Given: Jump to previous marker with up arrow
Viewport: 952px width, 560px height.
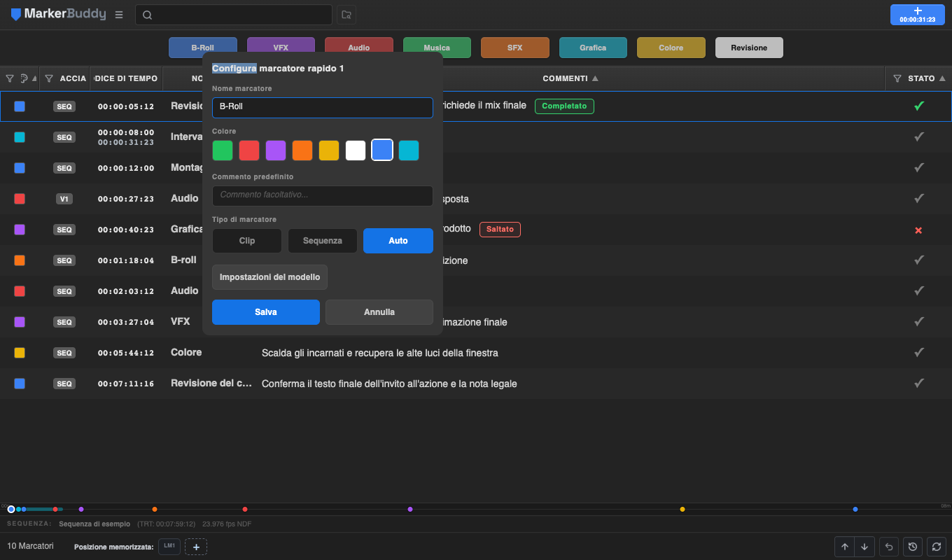Looking at the screenshot, I should (845, 547).
